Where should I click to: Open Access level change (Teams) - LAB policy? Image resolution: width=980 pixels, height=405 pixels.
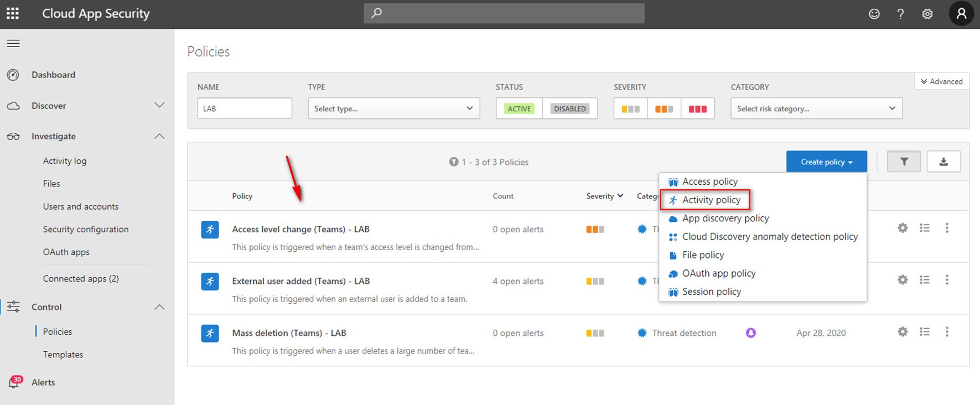coord(301,229)
